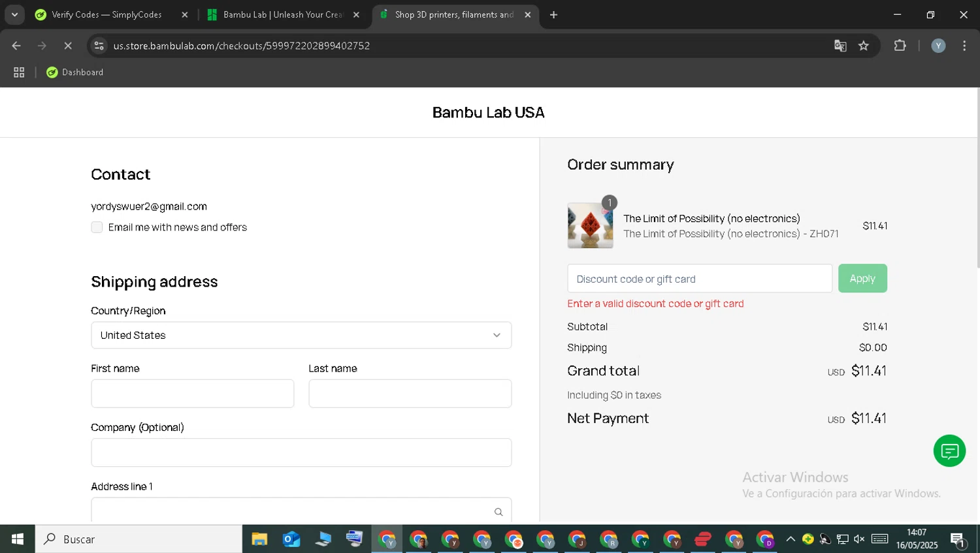The width and height of the screenshot is (980, 553).
Task: Open the touch keyboard tray icon
Action: coord(880,539)
